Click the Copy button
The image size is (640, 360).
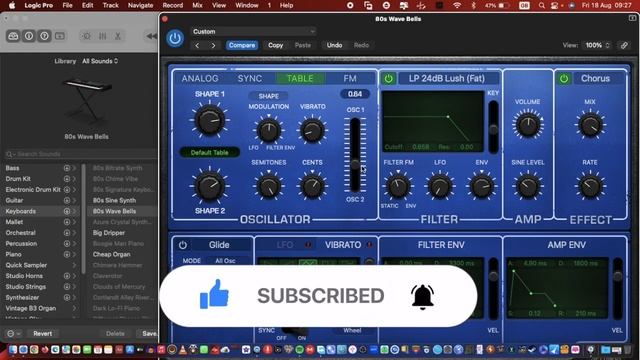276,45
